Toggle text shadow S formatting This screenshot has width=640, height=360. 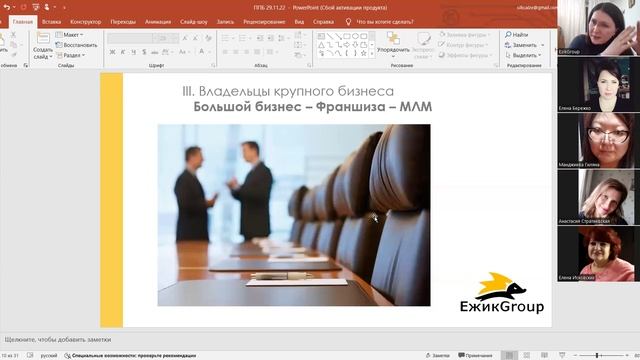[x=144, y=52]
